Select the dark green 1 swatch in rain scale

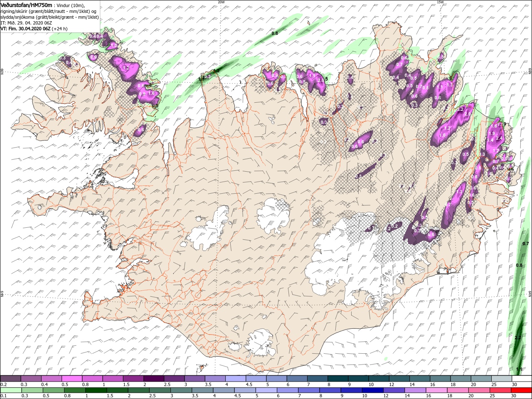[96, 390]
